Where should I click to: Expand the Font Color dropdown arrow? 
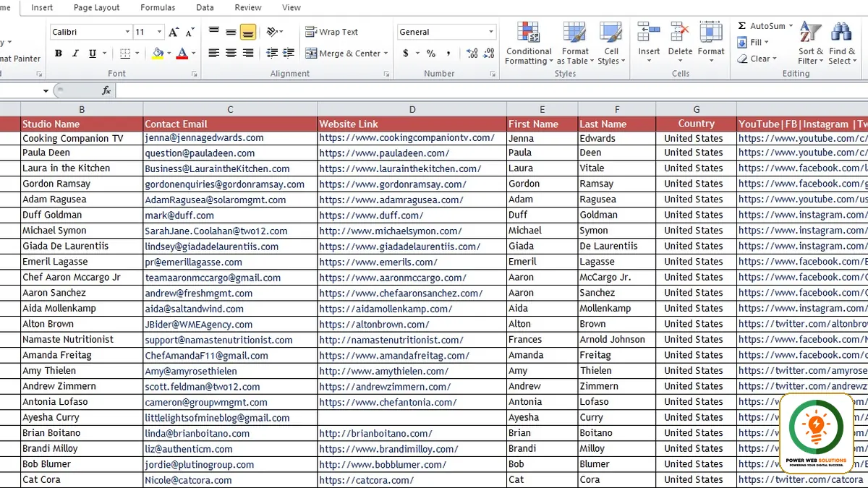[x=193, y=53]
